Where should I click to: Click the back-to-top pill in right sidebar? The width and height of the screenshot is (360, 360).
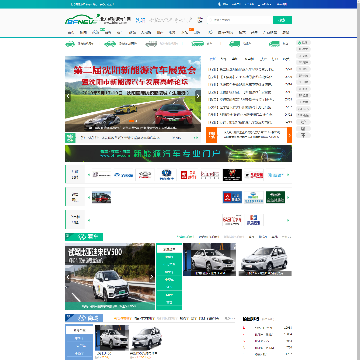pos(303,135)
